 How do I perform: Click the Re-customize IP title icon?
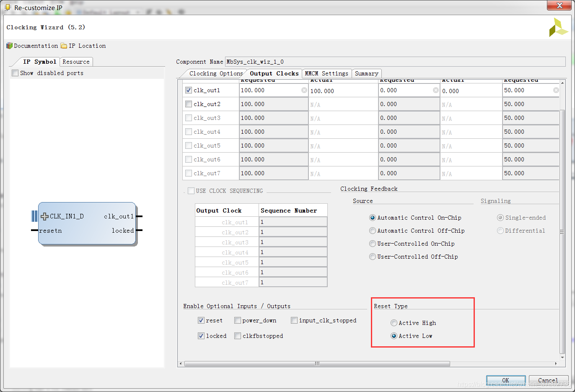(8, 7)
